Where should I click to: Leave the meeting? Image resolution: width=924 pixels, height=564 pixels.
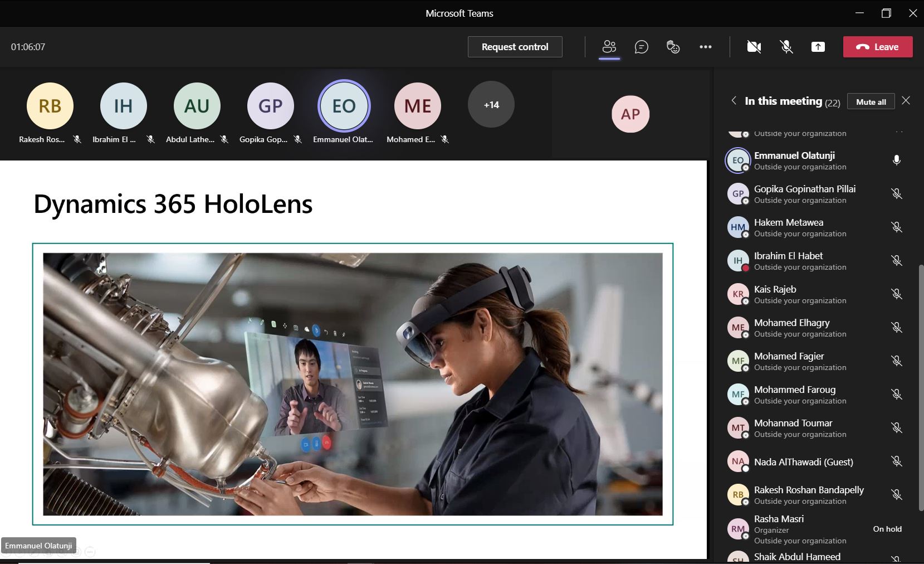click(x=878, y=47)
